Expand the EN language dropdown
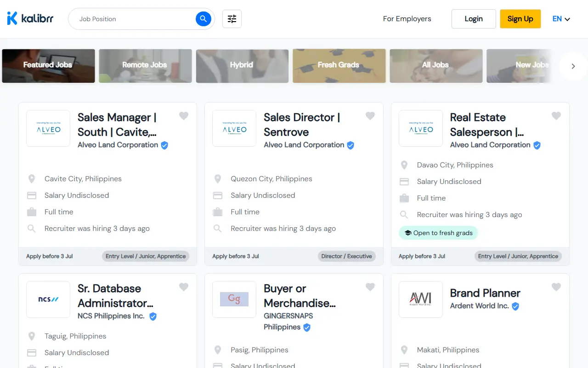588x368 pixels. pos(561,19)
